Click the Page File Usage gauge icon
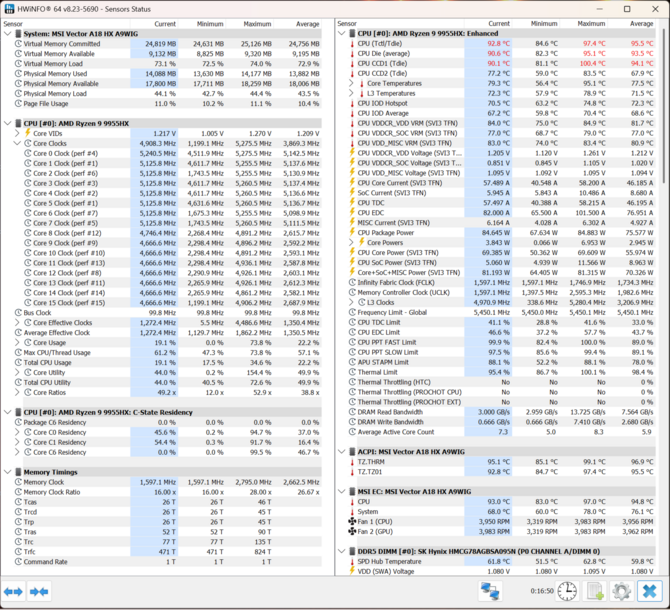670x610 pixels. (18, 103)
